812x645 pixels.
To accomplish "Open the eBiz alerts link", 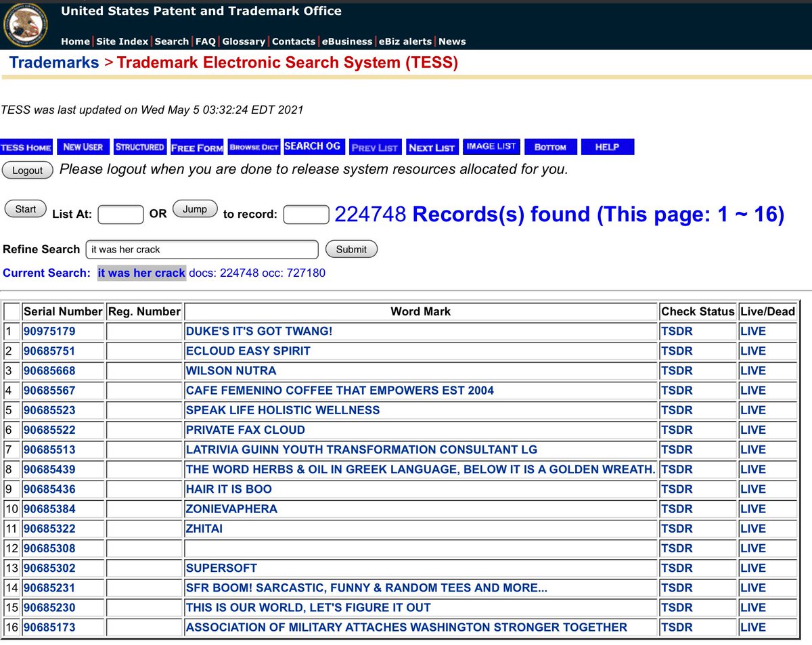I will tap(405, 41).
